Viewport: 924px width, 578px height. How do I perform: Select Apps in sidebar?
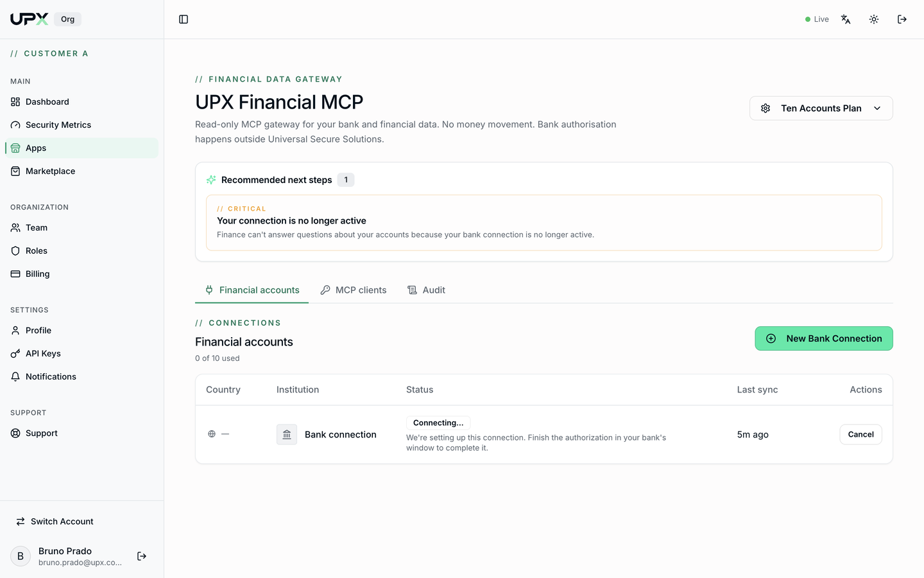click(x=82, y=148)
